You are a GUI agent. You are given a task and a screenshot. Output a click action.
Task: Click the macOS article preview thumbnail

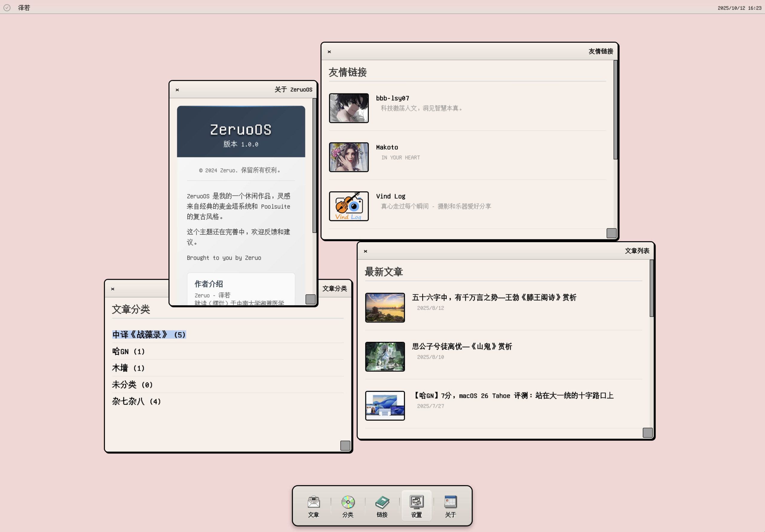click(385, 406)
